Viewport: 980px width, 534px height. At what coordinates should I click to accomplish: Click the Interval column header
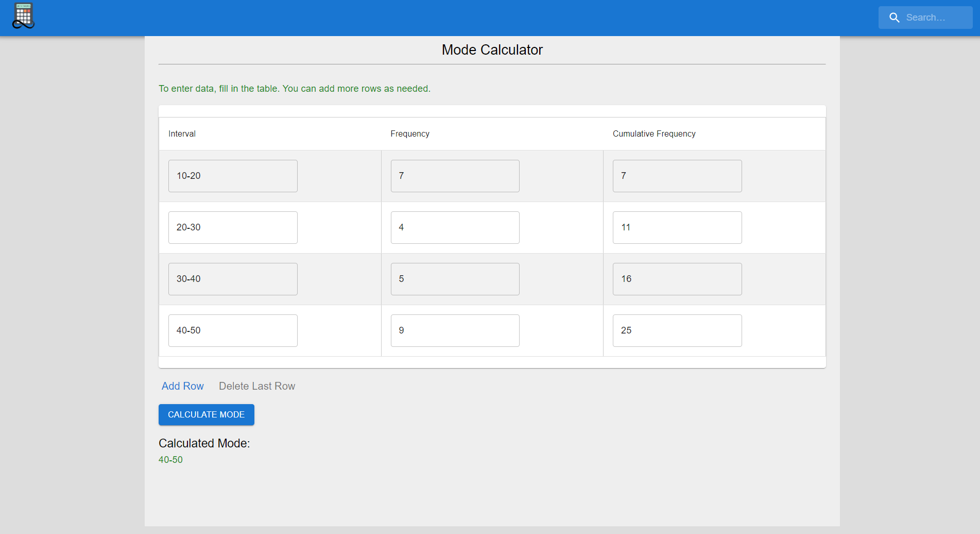(x=182, y=133)
